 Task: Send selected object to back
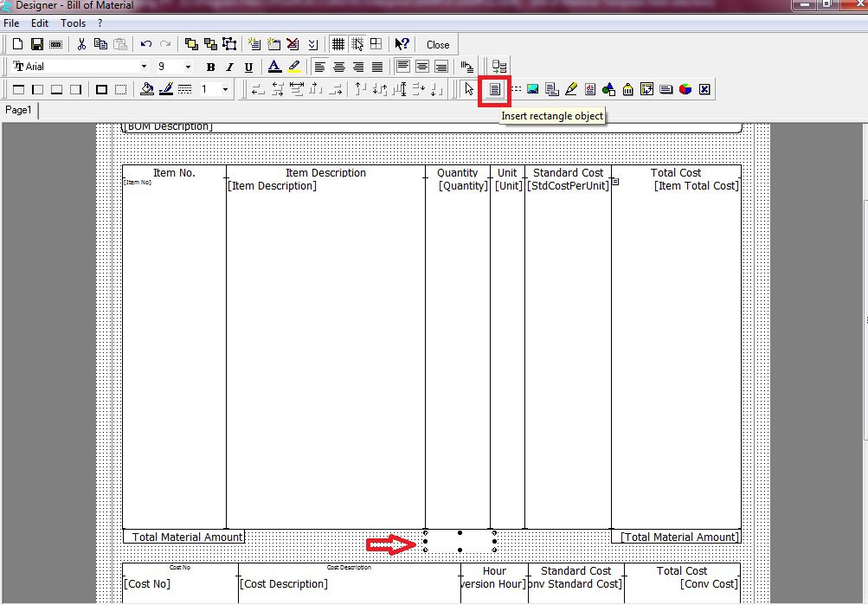pos(210,44)
